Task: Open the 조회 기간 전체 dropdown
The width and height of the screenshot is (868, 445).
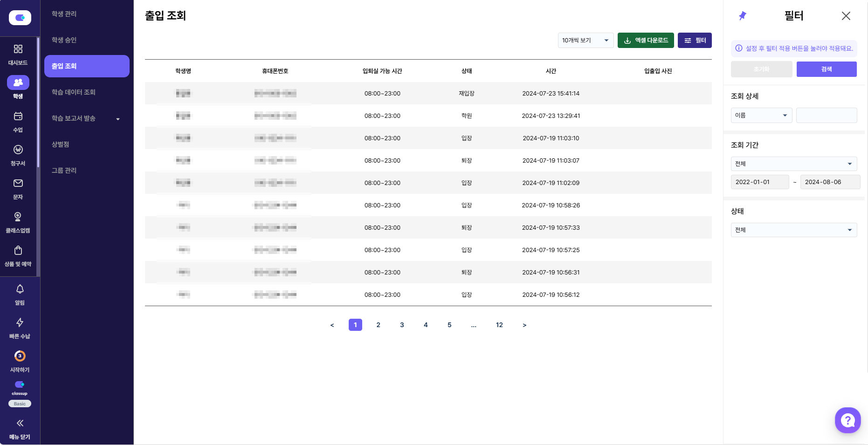Action: 793,164
